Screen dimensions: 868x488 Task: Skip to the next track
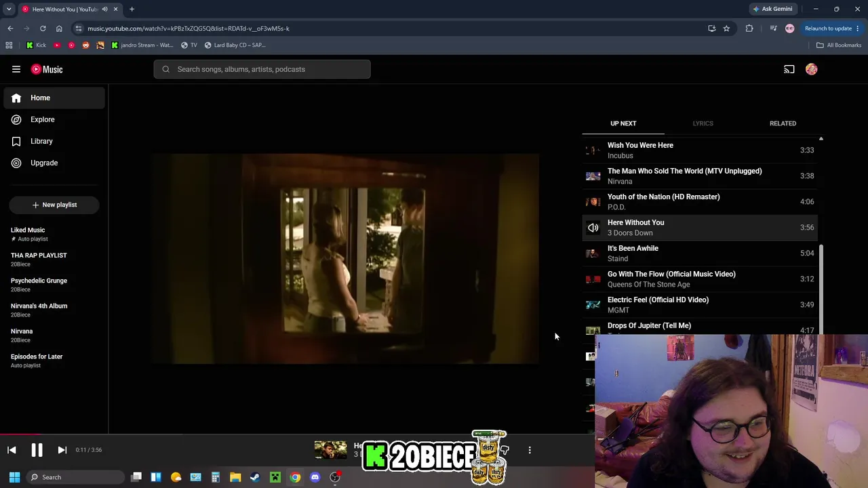(62, 450)
